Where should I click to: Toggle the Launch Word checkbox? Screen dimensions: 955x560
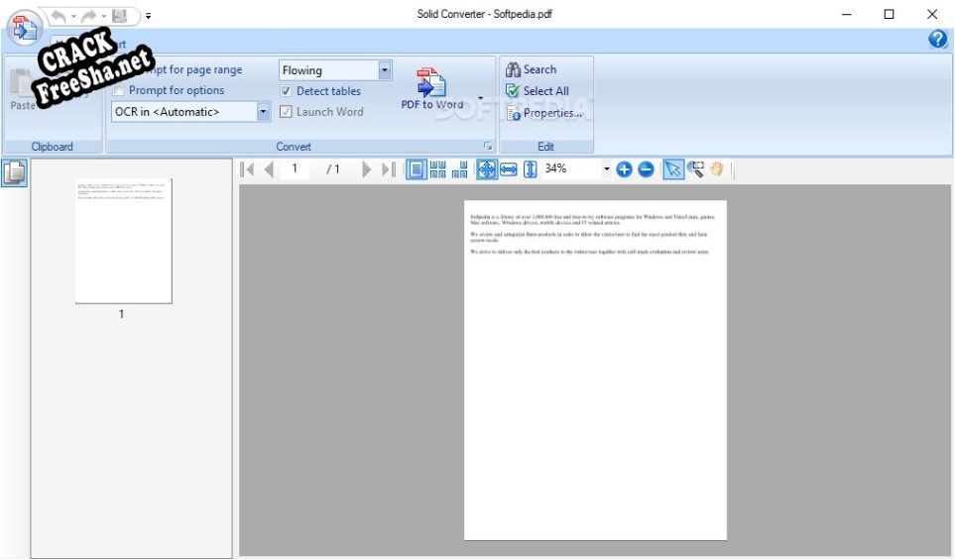click(287, 112)
